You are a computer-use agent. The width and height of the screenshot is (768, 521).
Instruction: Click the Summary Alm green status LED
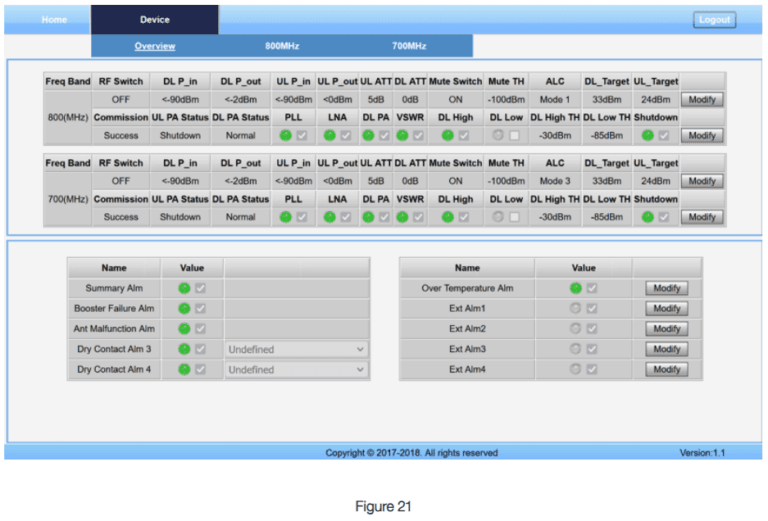(184, 288)
